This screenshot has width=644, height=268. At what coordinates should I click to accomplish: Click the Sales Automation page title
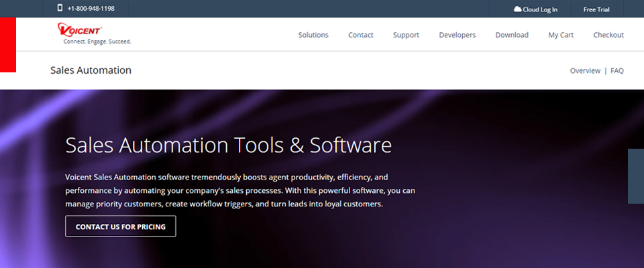pyautogui.click(x=91, y=70)
